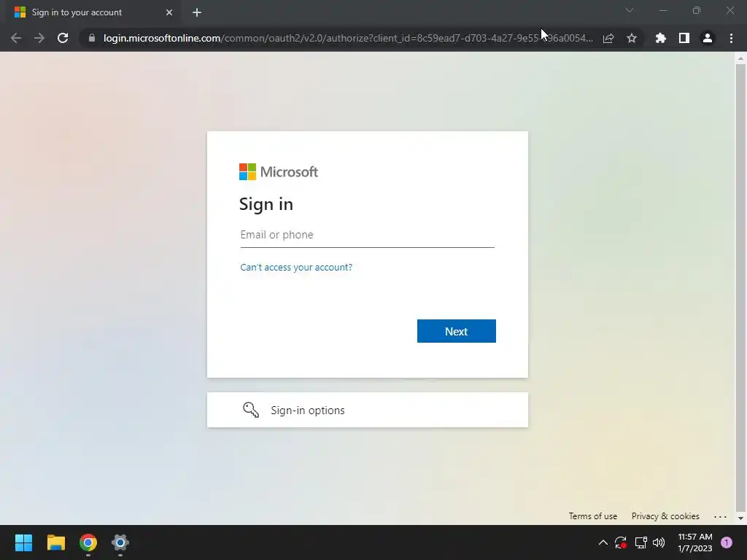Open the Chrome profile menu
The width and height of the screenshot is (747, 560).
point(708,38)
